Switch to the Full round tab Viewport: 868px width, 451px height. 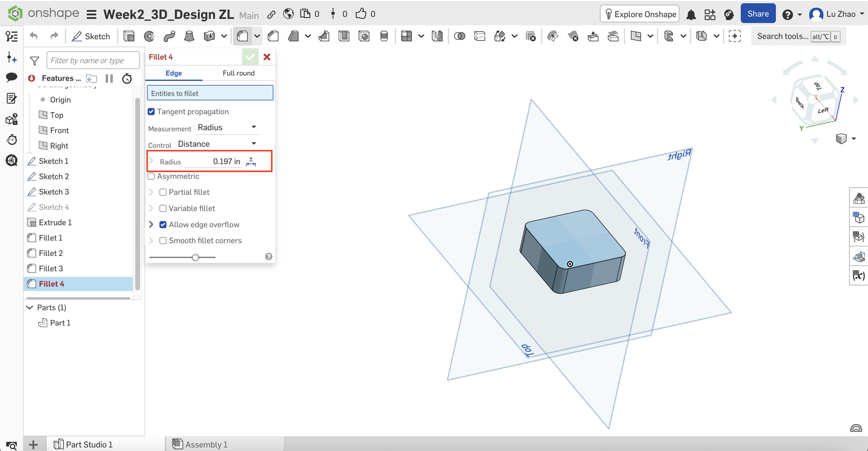click(x=239, y=73)
